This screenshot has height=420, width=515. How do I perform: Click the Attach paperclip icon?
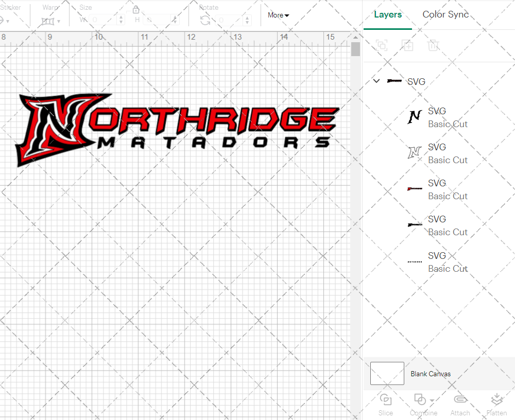pos(460,399)
